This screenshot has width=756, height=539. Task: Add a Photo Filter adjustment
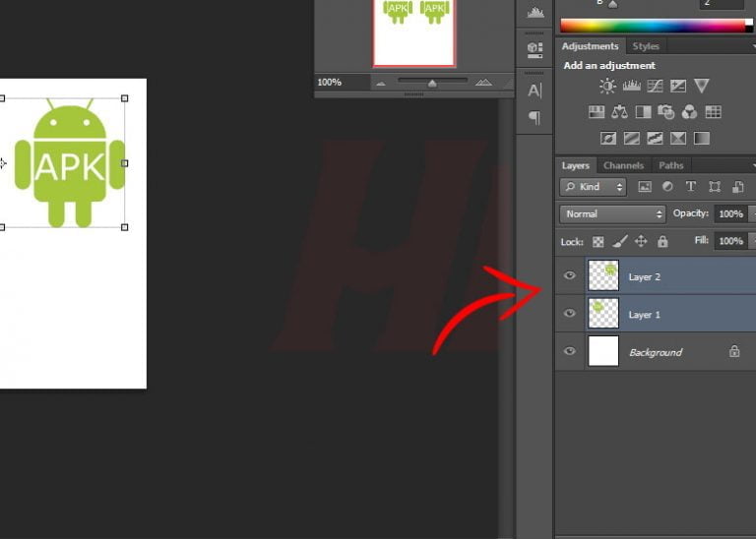[x=665, y=112]
